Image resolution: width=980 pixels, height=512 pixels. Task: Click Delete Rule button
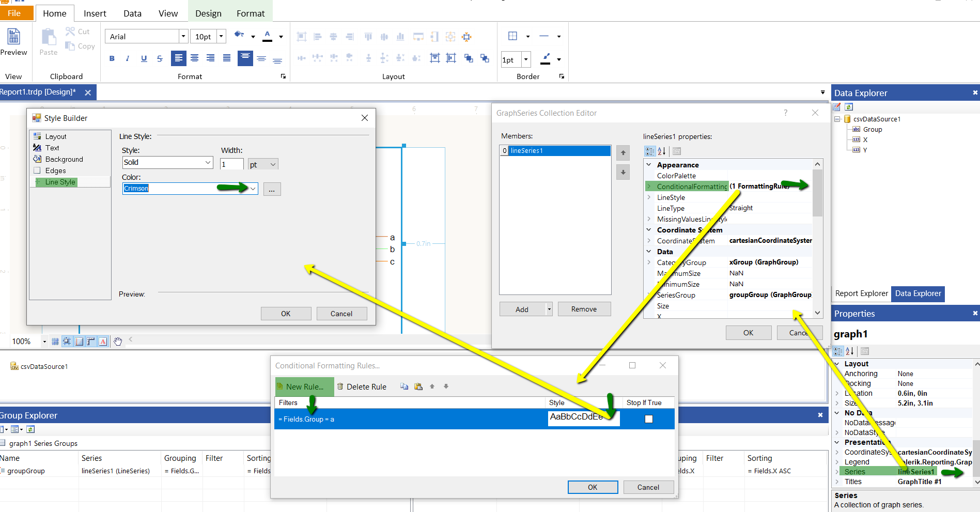tap(362, 386)
